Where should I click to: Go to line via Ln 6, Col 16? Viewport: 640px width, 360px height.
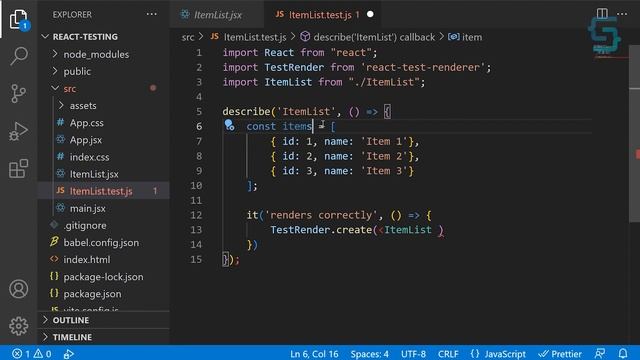pos(314,353)
